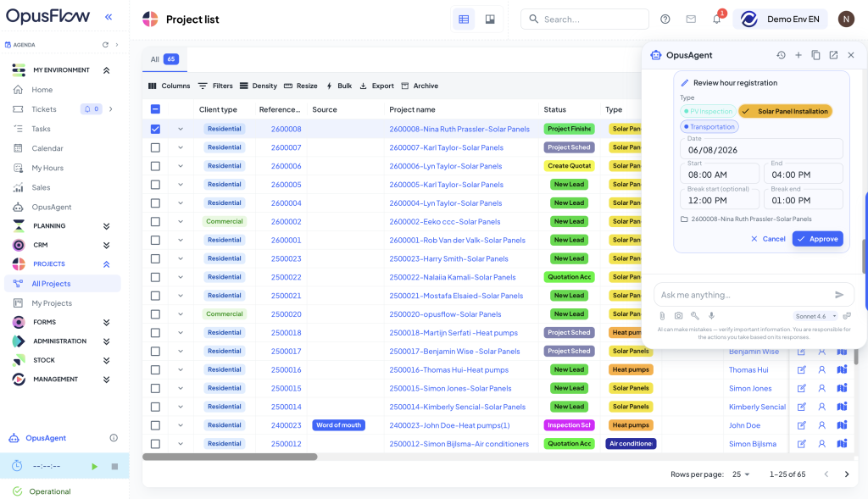The image size is (868, 499).
Task: Select checkbox for project 2600006
Action: pyautogui.click(x=156, y=166)
